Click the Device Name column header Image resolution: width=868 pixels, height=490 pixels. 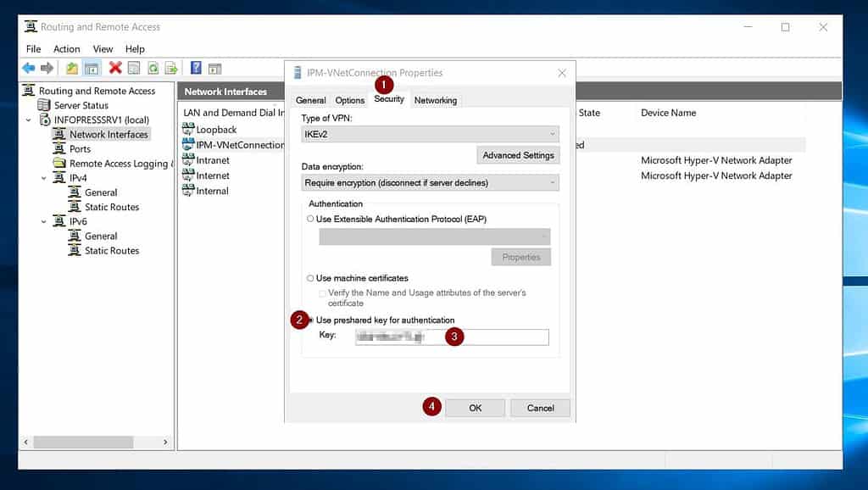coord(668,113)
